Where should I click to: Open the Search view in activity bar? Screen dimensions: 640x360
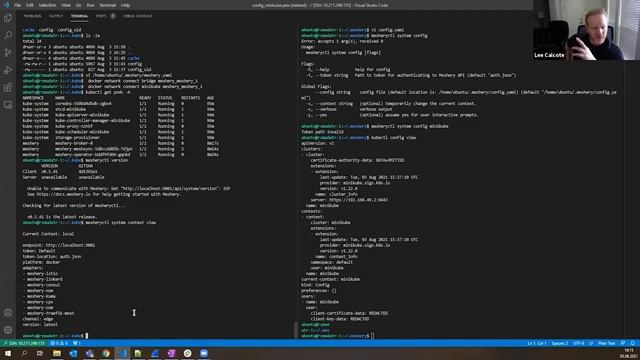click(8, 35)
